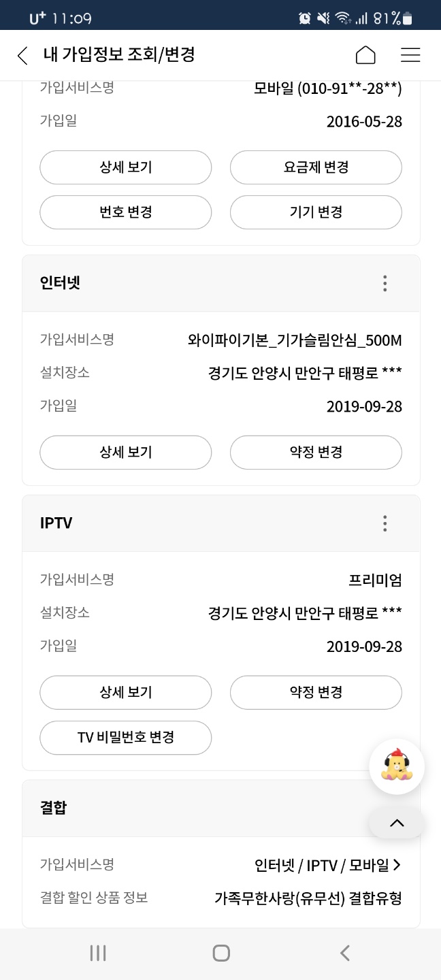Tap 요금제 변경 for the mobile plan

click(x=316, y=167)
